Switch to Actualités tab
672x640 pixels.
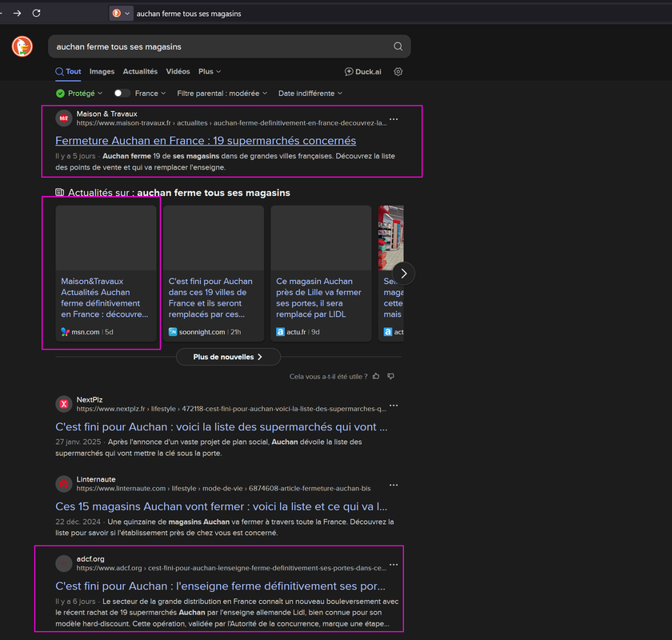[140, 71]
